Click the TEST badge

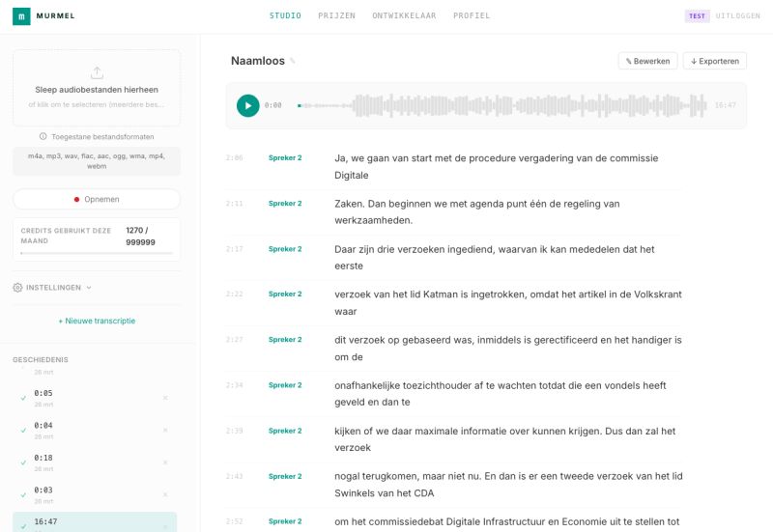click(697, 16)
